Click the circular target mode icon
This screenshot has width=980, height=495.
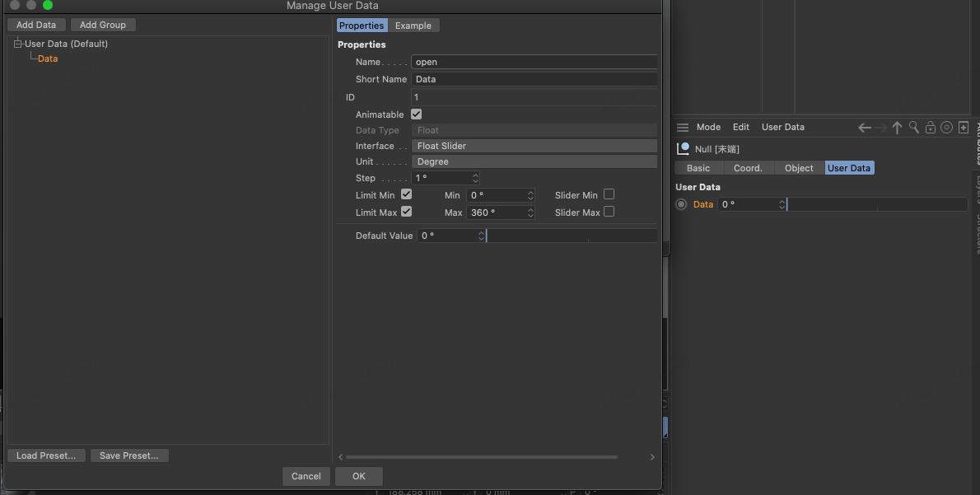[947, 128]
